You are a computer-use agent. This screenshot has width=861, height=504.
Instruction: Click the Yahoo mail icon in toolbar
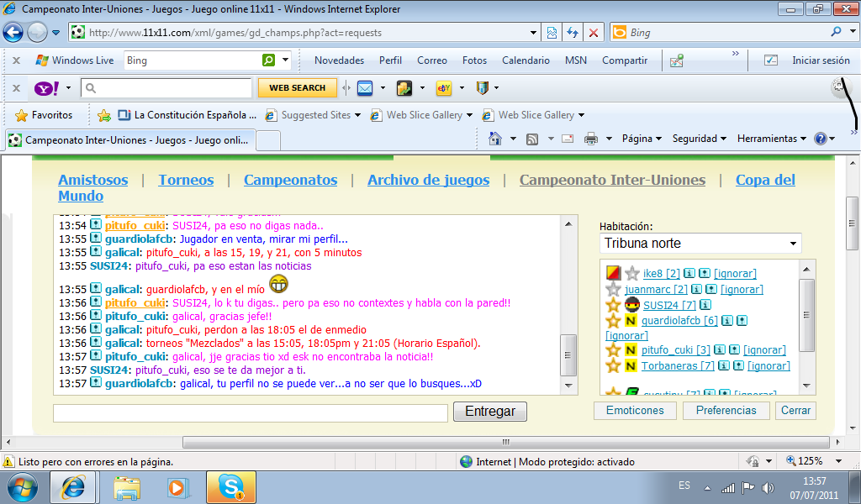pyautogui.click(x=365, y=88)
